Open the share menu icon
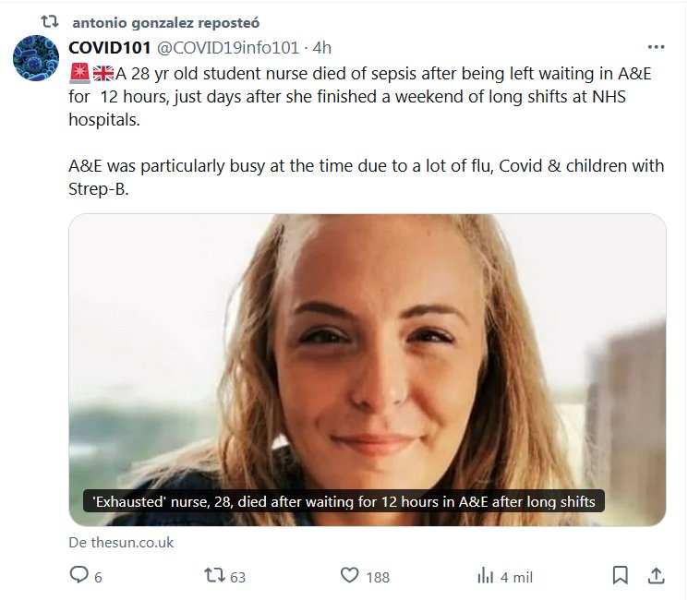This screenshot has height=600, width=700. click(x=656, y=576)
